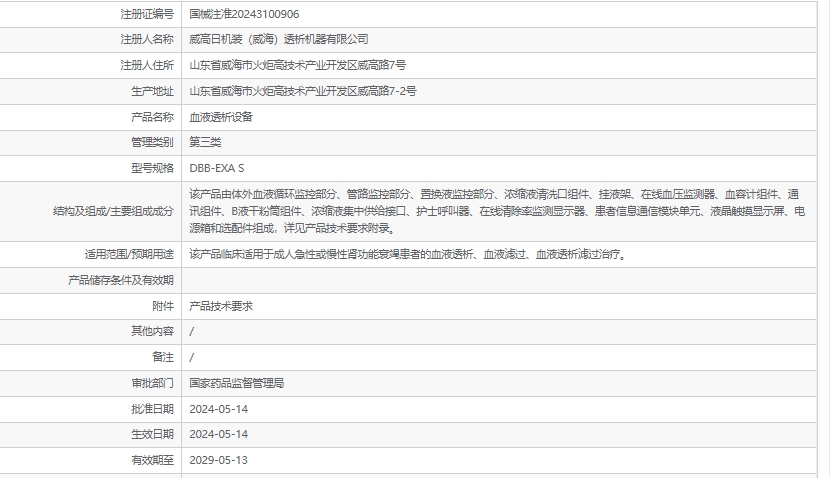
Task: Click the 审批部门 label
Action: (x=152, y=383)
